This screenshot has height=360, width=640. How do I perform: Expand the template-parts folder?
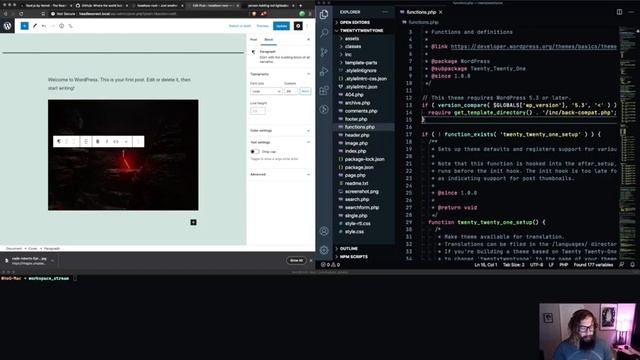(x=364, y=62)
